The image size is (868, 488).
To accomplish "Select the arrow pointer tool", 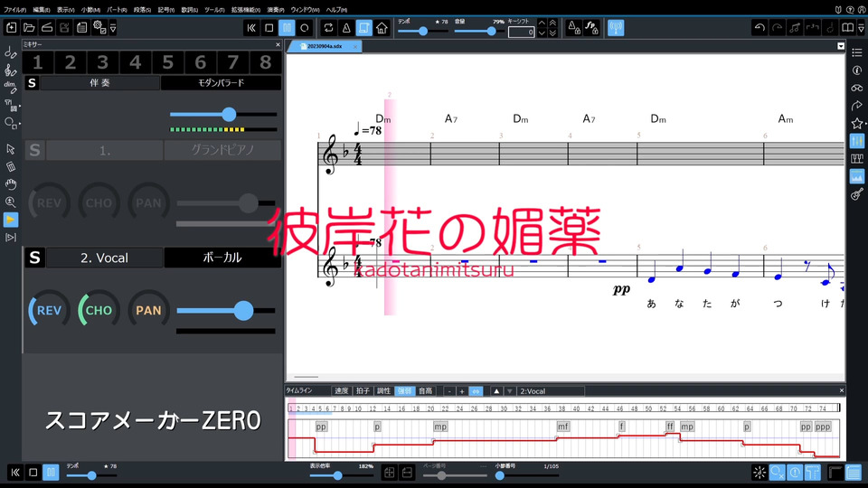I will pyautogui.click(x=11, y=149).
